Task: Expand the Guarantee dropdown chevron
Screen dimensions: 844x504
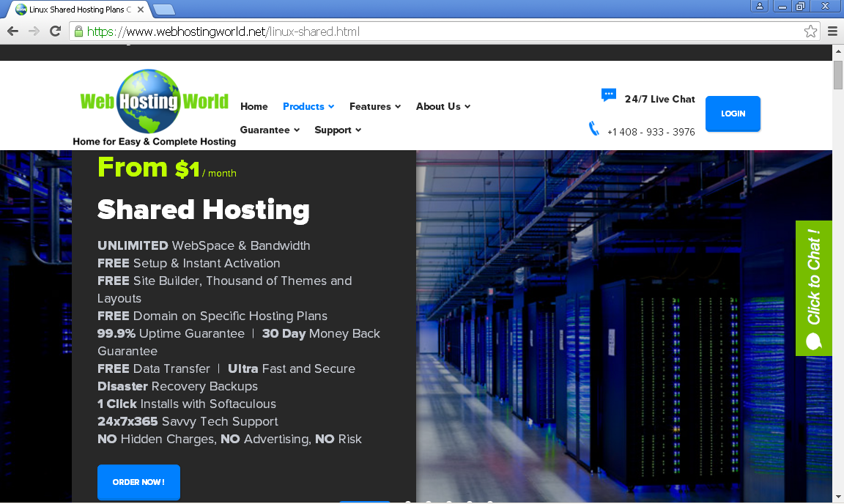Action: 297,130
